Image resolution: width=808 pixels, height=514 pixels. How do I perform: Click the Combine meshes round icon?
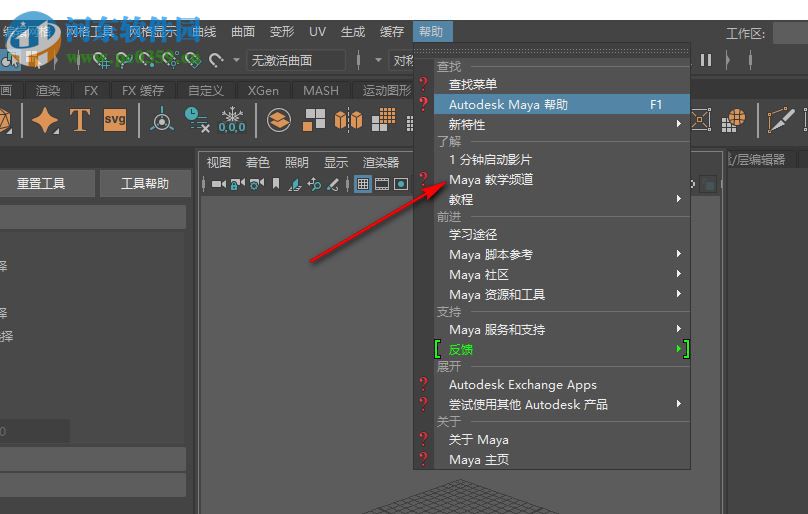[279, 120]
